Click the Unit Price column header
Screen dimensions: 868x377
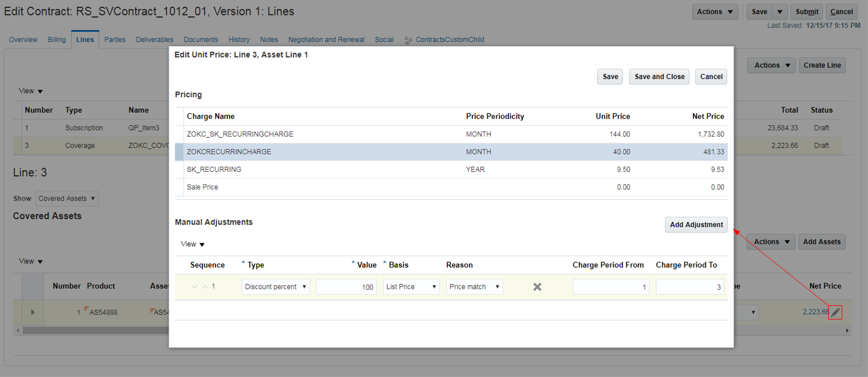[613, 116]
